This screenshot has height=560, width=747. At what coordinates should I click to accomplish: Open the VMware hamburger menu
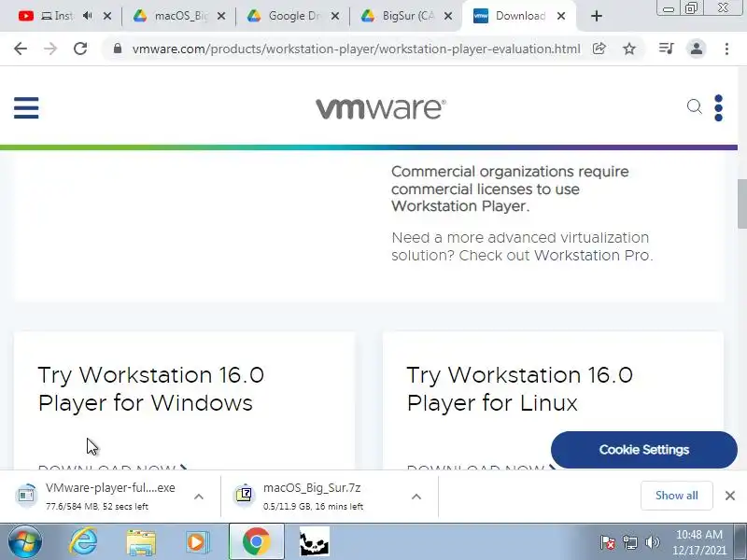click(x=26, y=107)
